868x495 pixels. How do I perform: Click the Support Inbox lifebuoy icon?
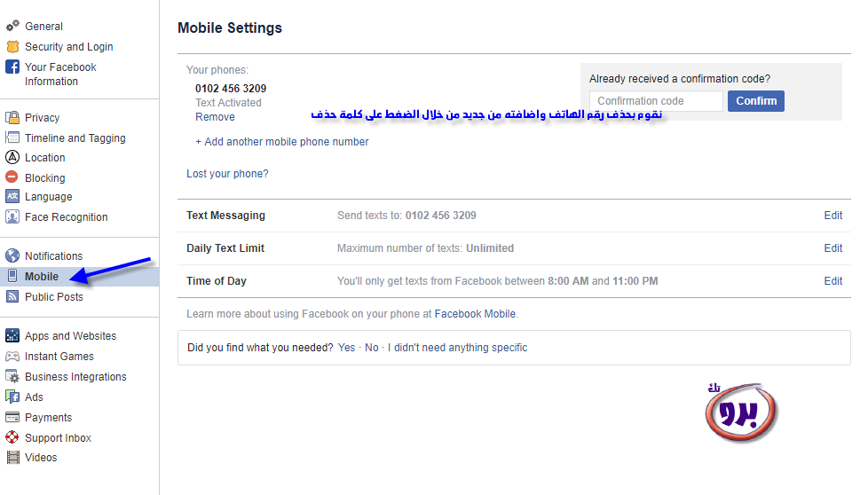pos(12,438)
